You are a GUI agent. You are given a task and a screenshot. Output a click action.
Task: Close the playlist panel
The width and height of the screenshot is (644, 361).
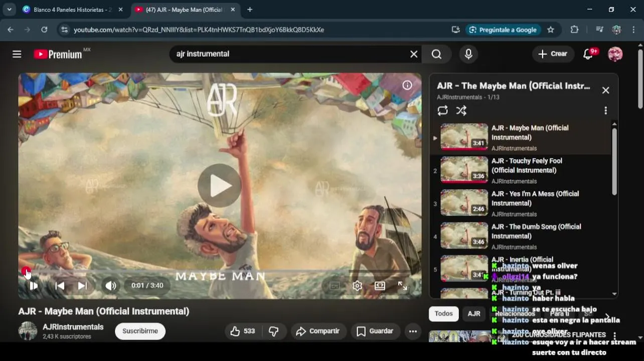pyautogui.click(x=605, y=90)
